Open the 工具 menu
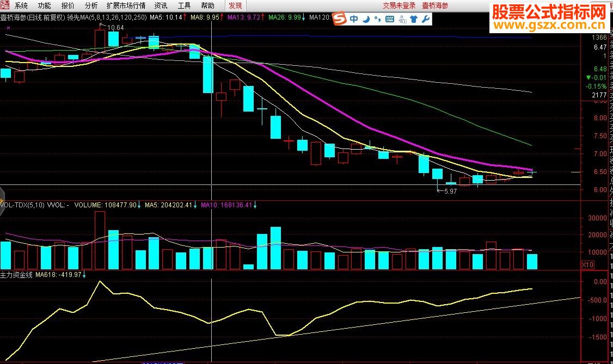Screen dimensions: 613x364 pos(184,5)
